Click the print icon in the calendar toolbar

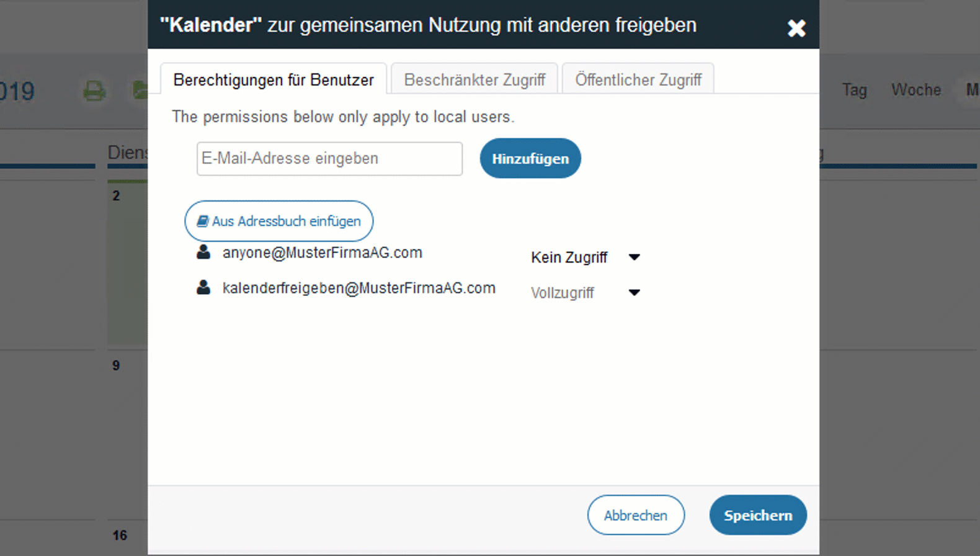tap(94, 91)
